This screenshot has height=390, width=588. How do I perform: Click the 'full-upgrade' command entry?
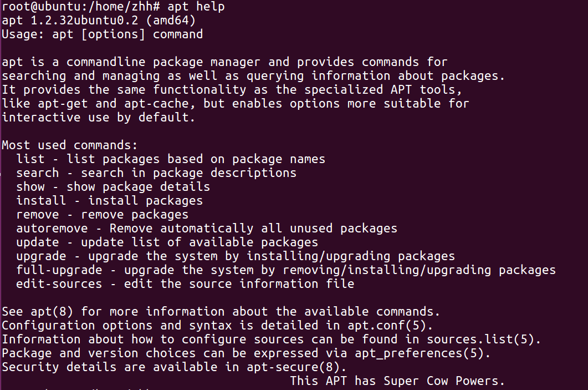click(x=59, y=270)
